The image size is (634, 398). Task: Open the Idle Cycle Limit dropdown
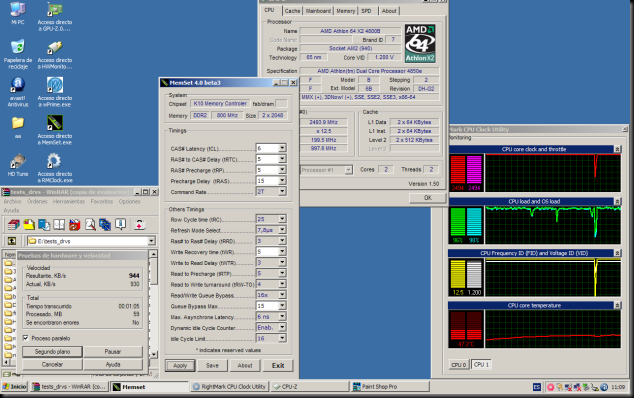click(282, 338)
